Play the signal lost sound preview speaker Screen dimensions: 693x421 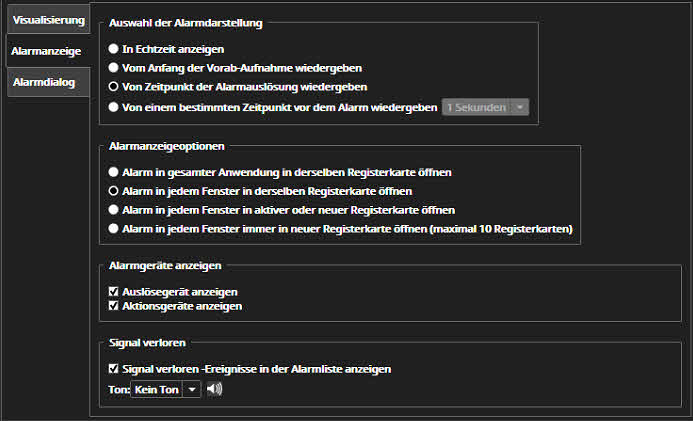(214, 389)
